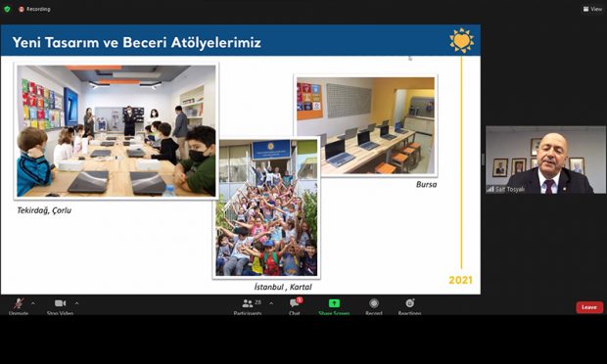The image size is (607, 364).
Task: Click the sun heart logo on slide
Action: [461, 40]
